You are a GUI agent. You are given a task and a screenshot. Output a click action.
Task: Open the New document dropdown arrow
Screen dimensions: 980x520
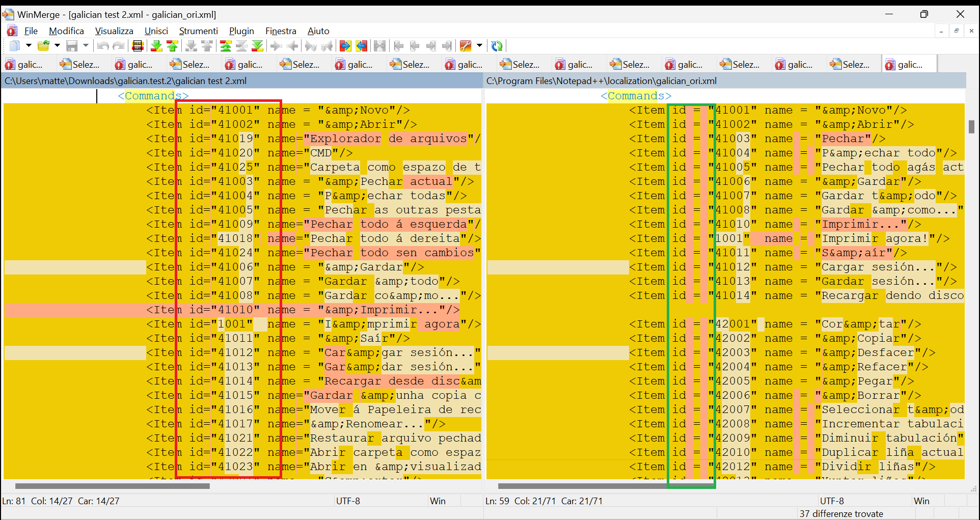[x=29, y=46]
